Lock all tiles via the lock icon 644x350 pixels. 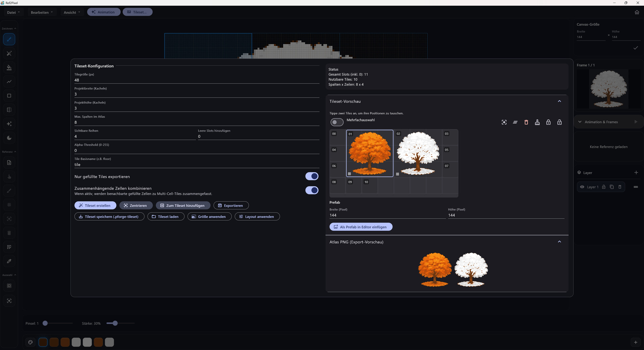point(548,122)
